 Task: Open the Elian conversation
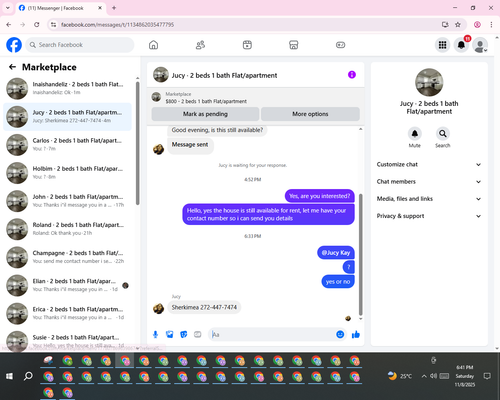[x=68, y=285]
